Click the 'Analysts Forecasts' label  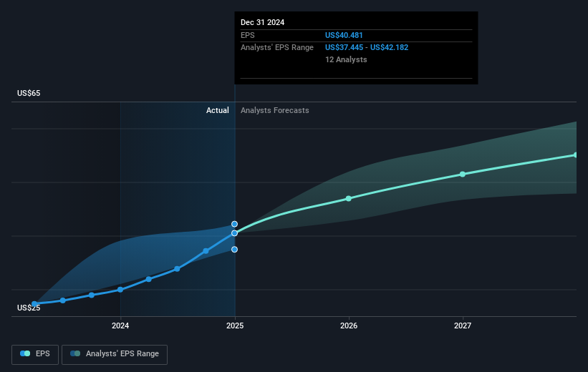tap(275, 110)
